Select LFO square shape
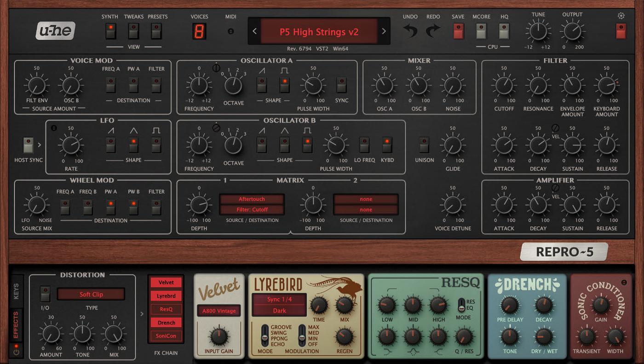 [x=156, y=144]
